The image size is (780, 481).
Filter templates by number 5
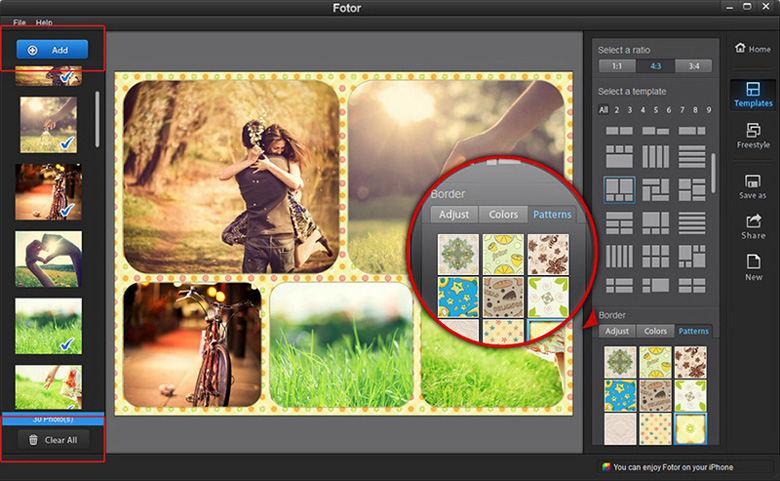654,110
